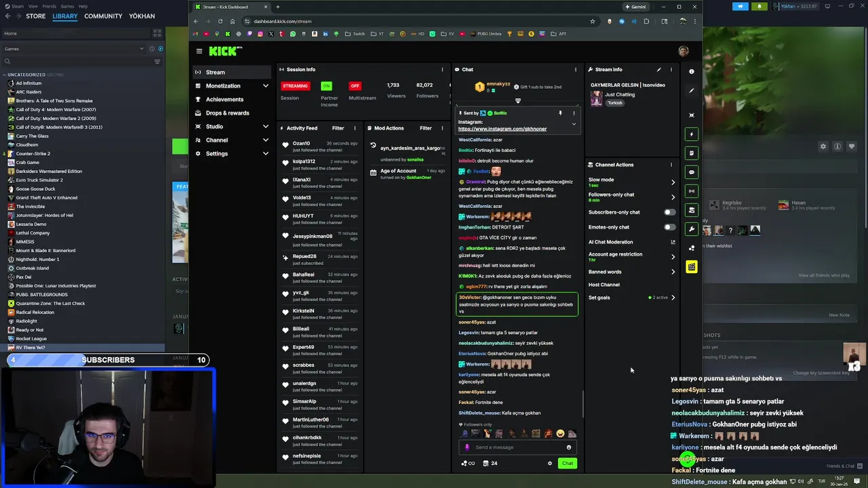Open the Mod Actions options menu
Image resolution: width=868 pixels, height=488 pixels.
[442, 128]
